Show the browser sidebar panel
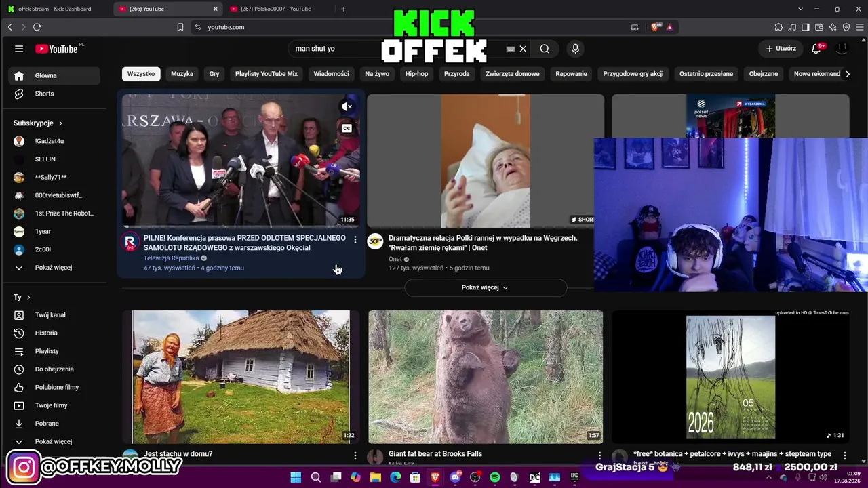Viewport: 868px width, 488px height. click(x=806, y=27)
